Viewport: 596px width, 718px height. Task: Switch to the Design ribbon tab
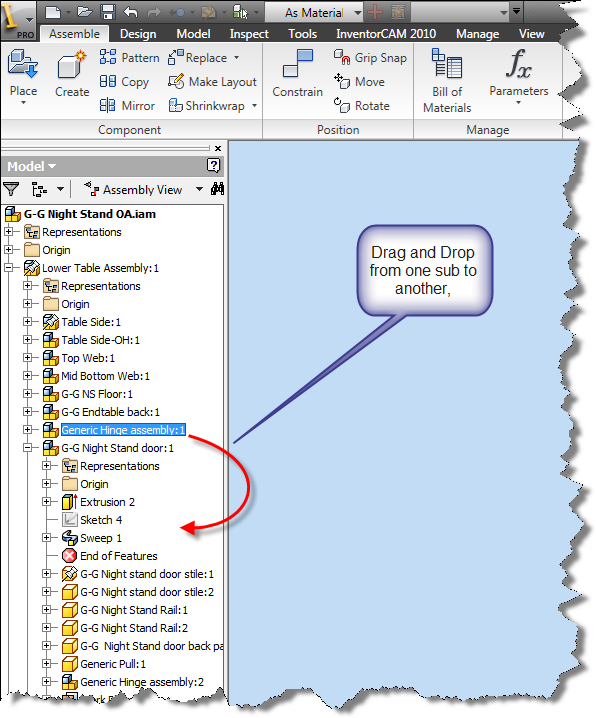click(x=138, y=34)
